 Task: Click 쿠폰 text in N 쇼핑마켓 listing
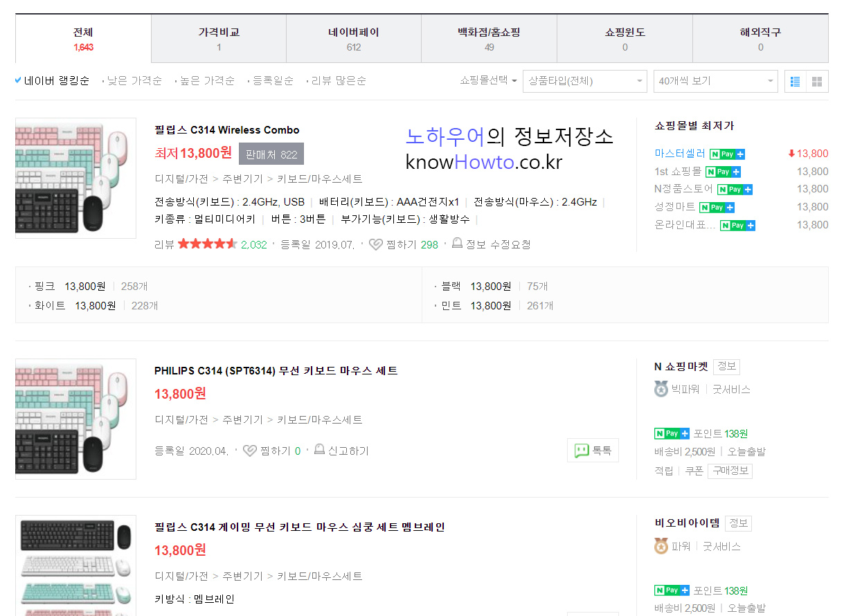(694, 471)
